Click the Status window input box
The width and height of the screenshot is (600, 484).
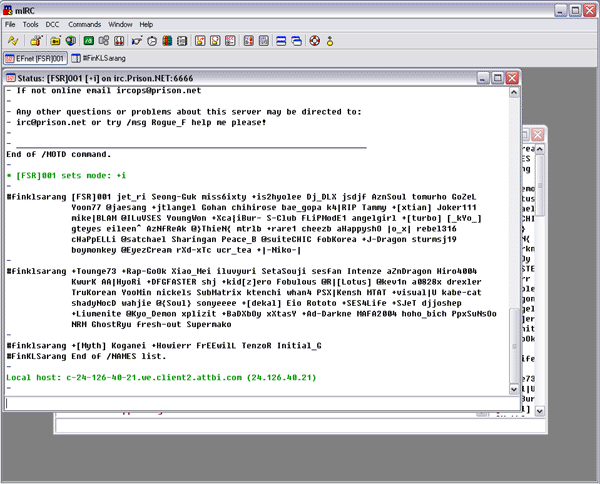(x=262, y=403)
